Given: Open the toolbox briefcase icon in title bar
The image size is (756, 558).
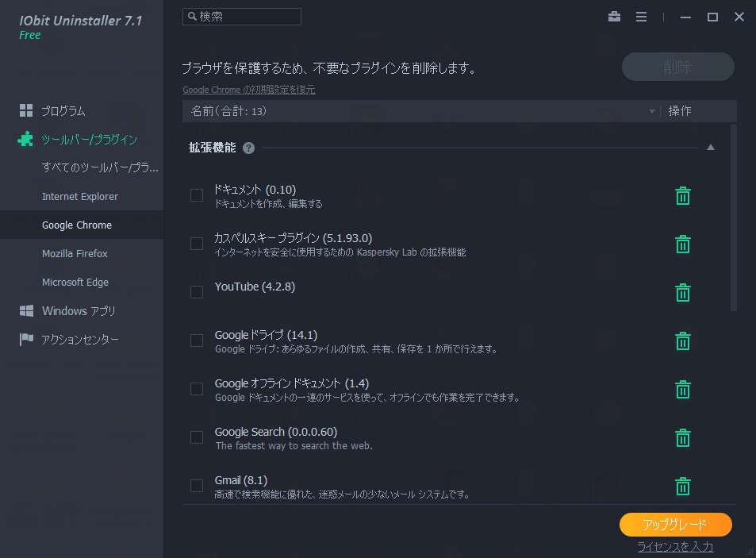Looking at the screenshot, I should coord(614,17).
